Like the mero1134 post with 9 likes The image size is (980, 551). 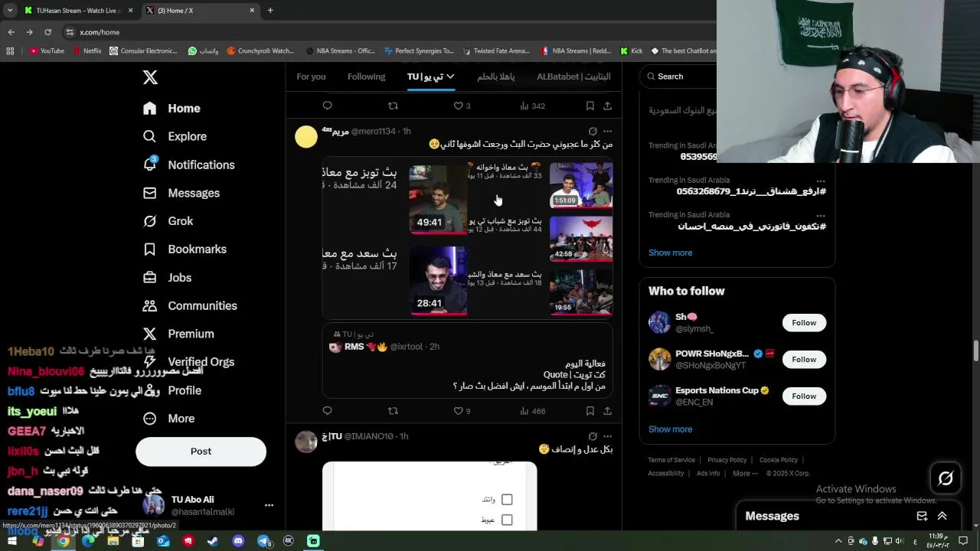pos(462,411)
